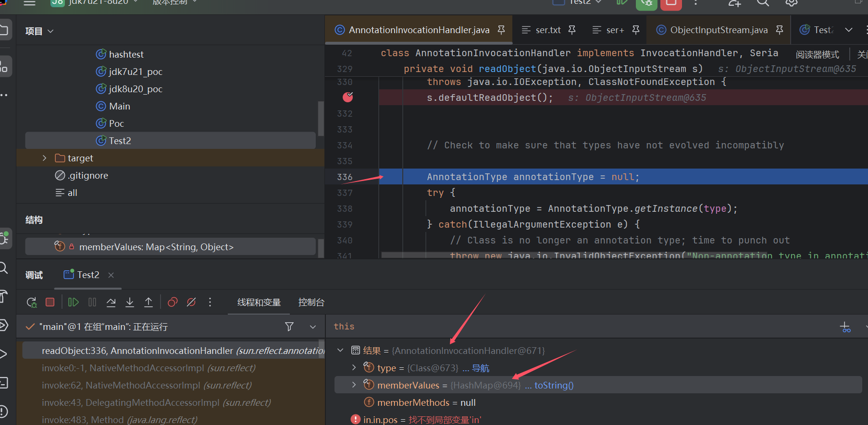Pause the running program
868x425 pixels.
(92, 302)
